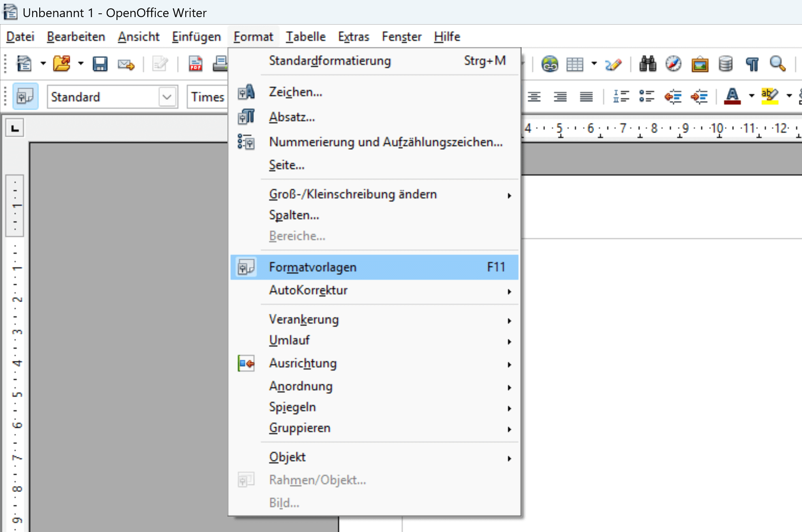Viewport: 802px width, 532px height.
Task: Toggle justified paragraph alignment
Action: 585,96
